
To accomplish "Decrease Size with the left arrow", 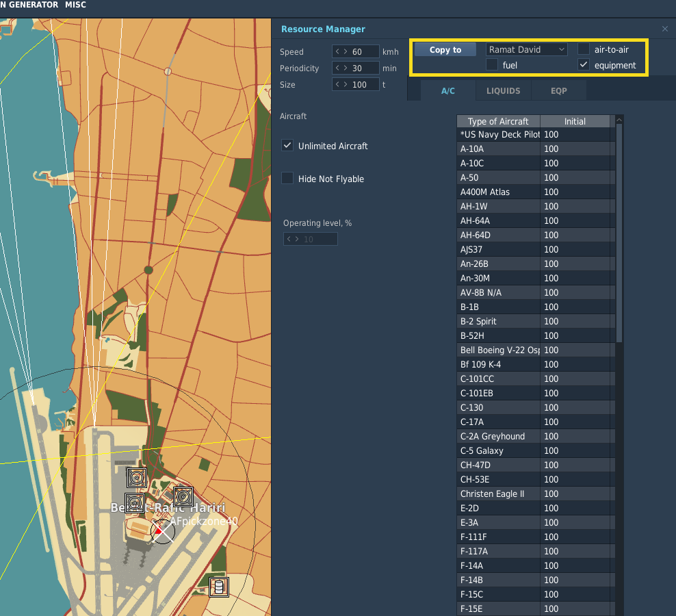I will (337, 84).
